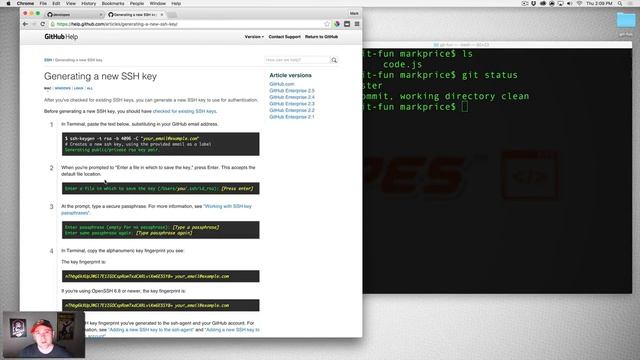Click the clock showing Thu 2:09 PM
This screenshot has height=360, width=640.
(599, 3)
